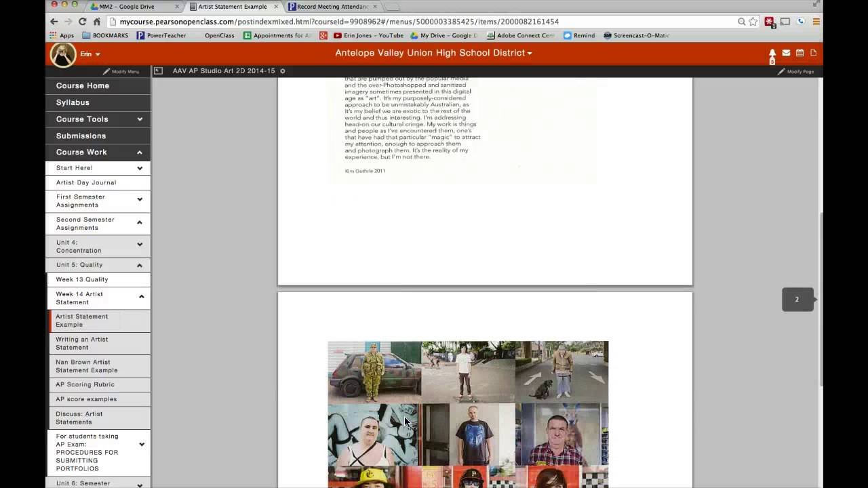The image size is (868, 488).
Task: Click Modify Menu pencil icon
Action: pyautogui.click(x=106, y=71)
